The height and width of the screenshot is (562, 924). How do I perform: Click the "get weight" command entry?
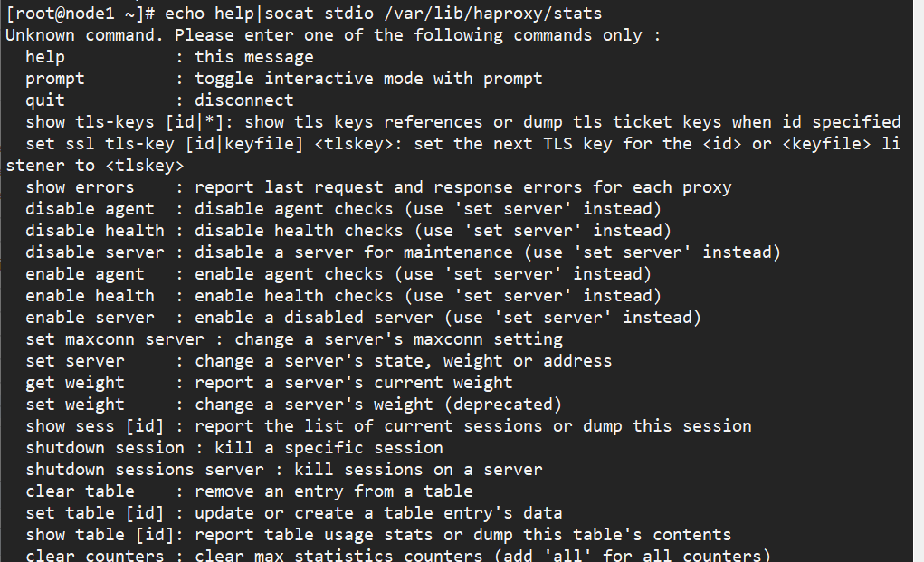(x=75, y=383)
